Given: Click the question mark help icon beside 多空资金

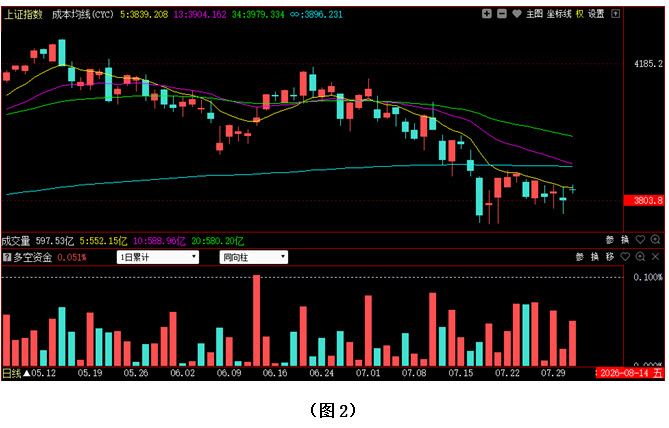Looking at the screenshot, I should pos(7,257).
